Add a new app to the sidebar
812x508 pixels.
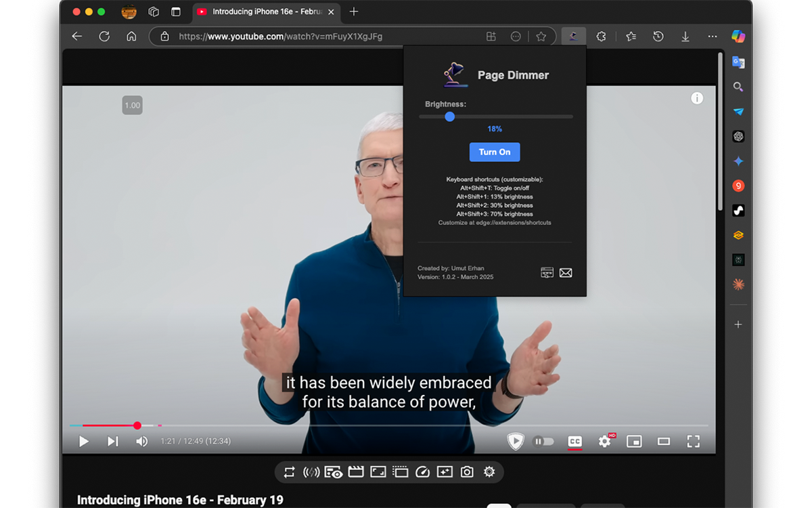click(x=738, y=324)
